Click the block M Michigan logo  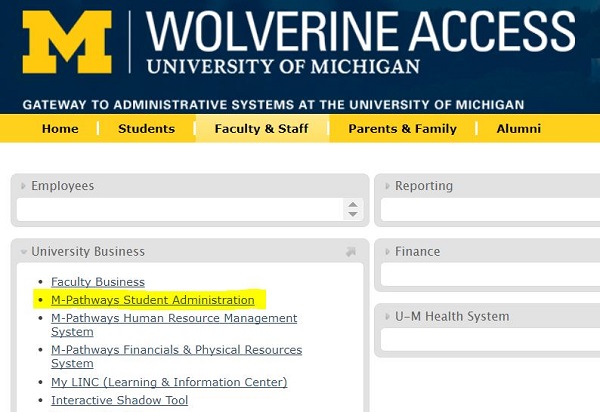point(67,42)
